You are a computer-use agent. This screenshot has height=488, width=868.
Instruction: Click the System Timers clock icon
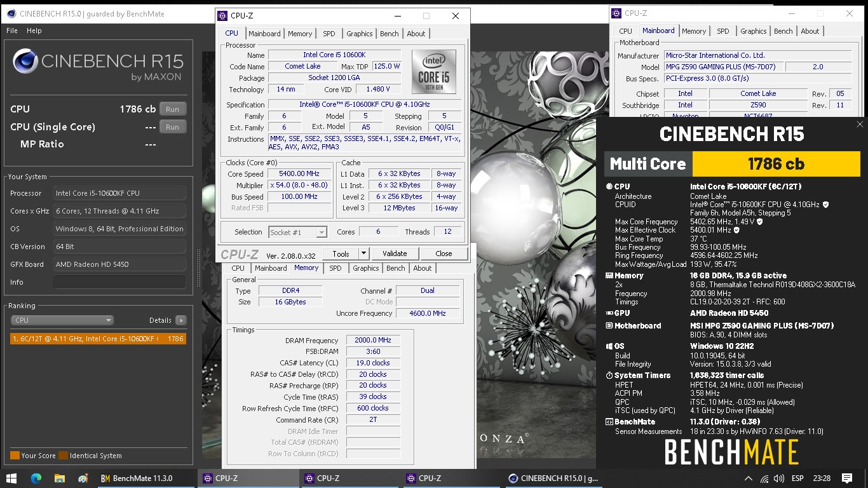pyautogui.click(x=609, y=376)
